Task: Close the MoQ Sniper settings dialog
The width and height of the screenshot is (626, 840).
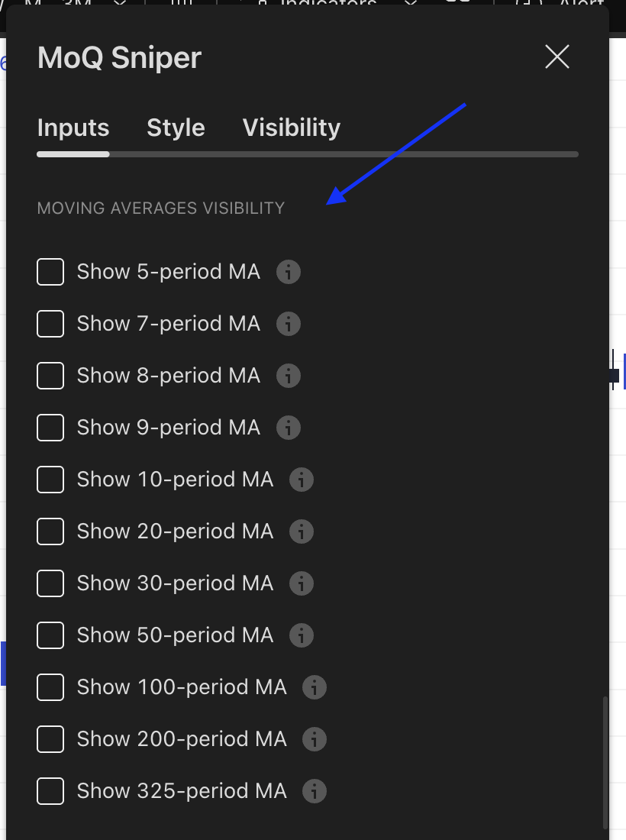Action: 557,57
